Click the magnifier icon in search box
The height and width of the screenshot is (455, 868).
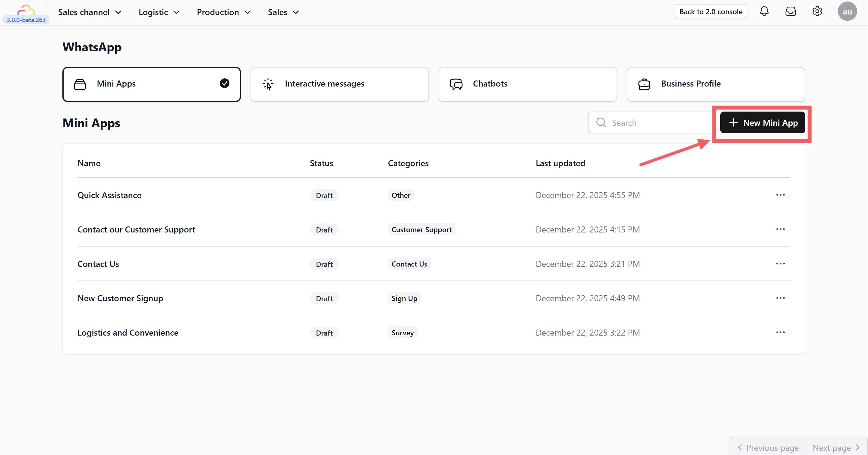[601, 122]
